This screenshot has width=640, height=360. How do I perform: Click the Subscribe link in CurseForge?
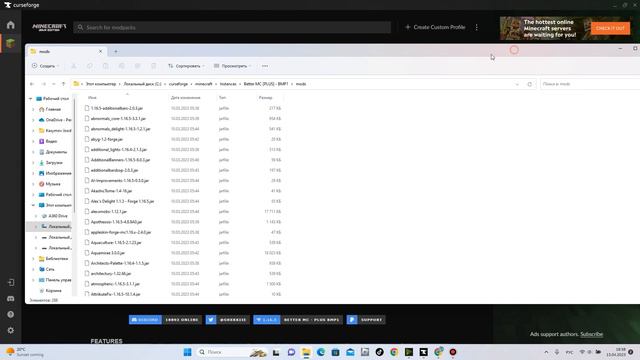click(591, 334)
